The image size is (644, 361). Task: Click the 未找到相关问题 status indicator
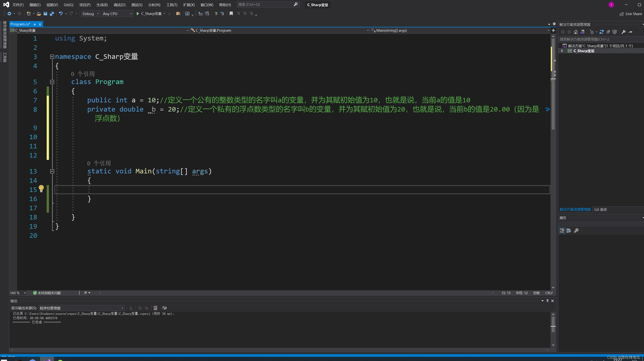(47, 293)
